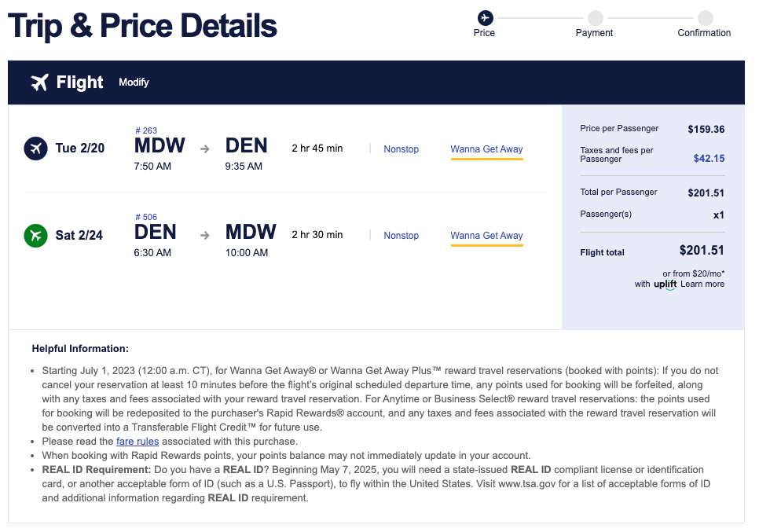Click the arrow between MDW and DEN on Tue flight

205,149
